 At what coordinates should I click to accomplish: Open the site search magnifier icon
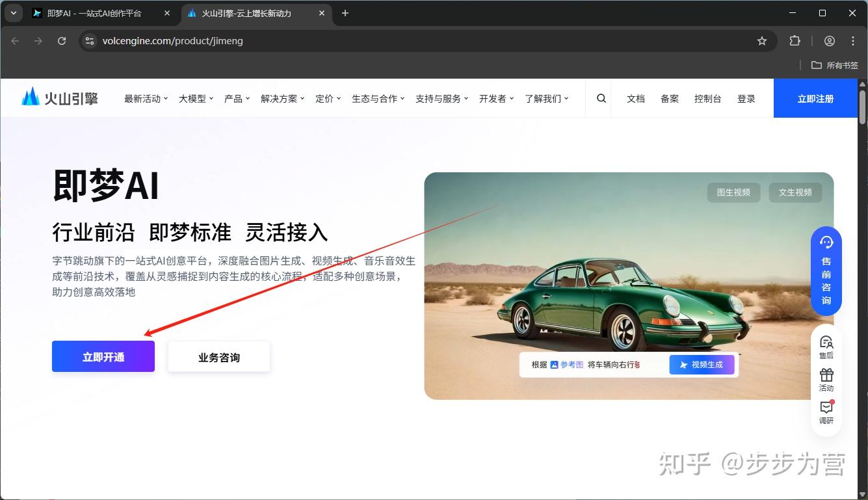601,98
